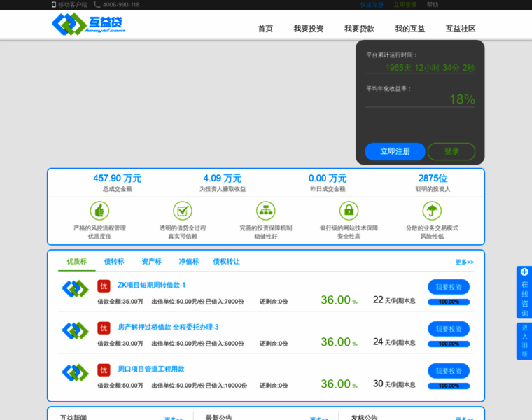532x420 pixels.
Task: Click red 优 badge for 房产解押过桥借款
Action: [x=104, y=328]
